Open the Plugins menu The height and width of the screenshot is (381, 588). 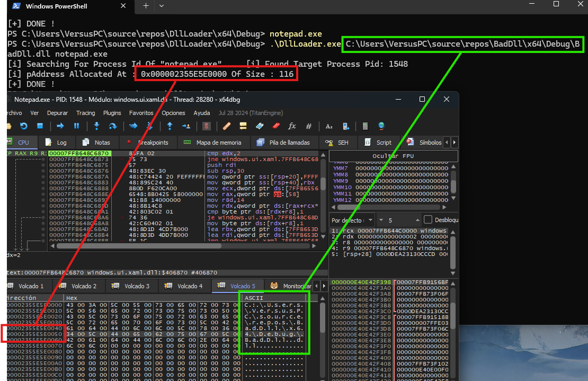click(112, 113)
